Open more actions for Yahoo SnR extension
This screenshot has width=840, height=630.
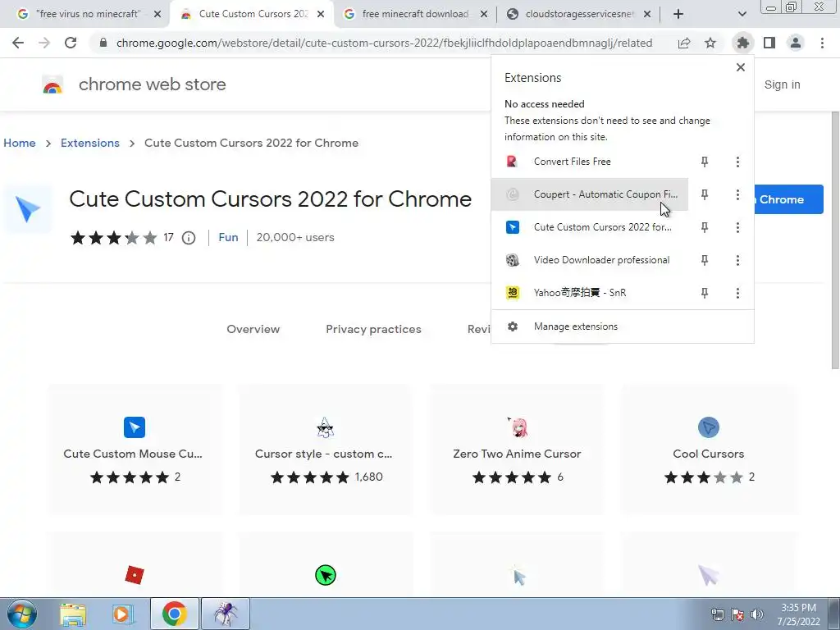(x=737, y=293)
